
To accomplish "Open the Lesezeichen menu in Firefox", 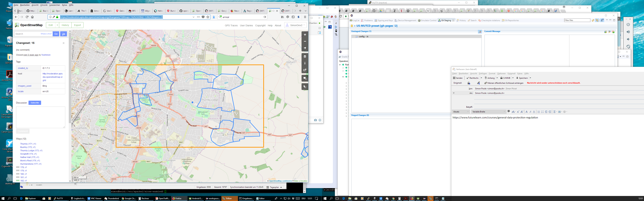I will [55, 5].
